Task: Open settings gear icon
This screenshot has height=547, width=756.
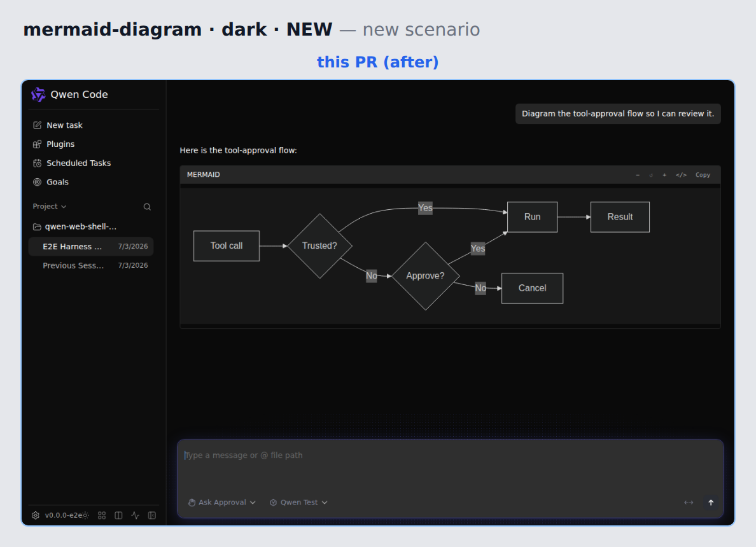Action: pos(36,515)
